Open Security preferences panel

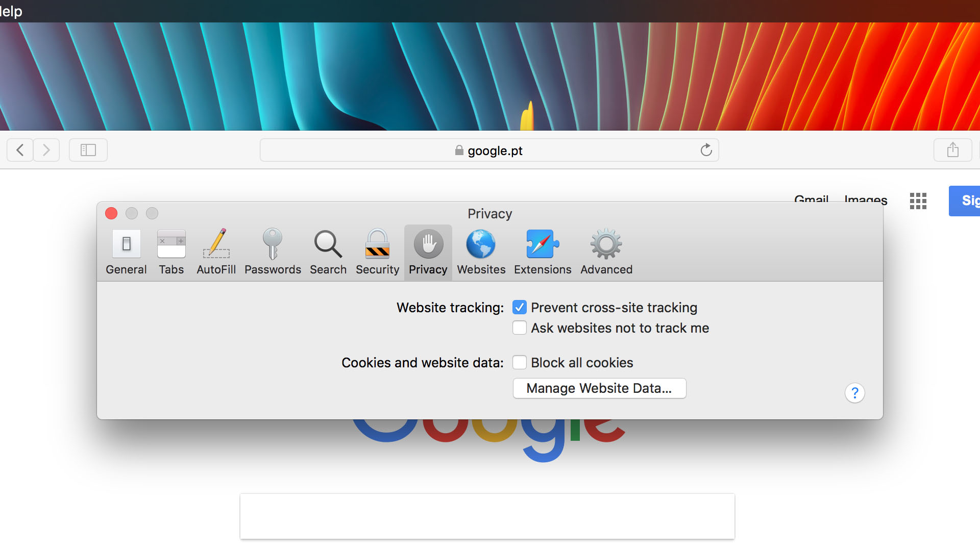pos(377,253)
